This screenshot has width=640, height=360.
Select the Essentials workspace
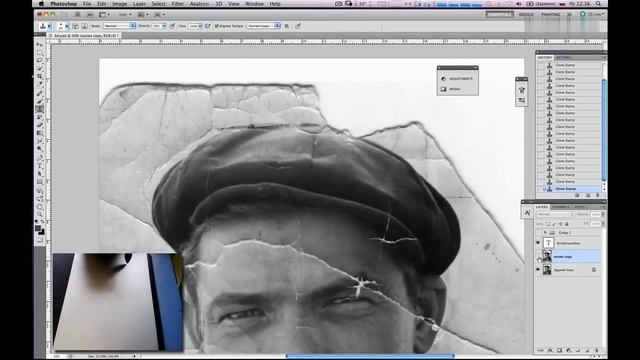(x=499, y=14)
